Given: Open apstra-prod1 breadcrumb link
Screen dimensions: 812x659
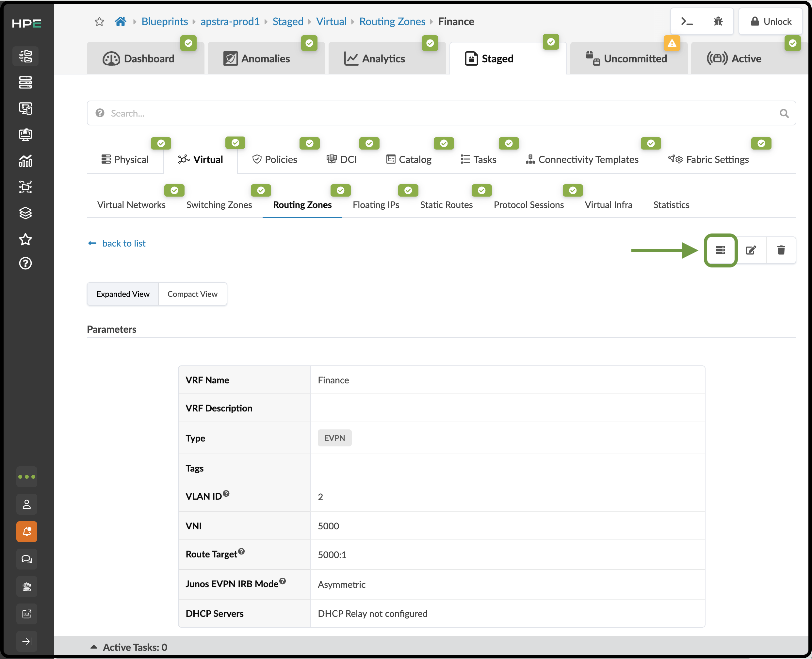Looking at the screenshot, I should point(230,22).
